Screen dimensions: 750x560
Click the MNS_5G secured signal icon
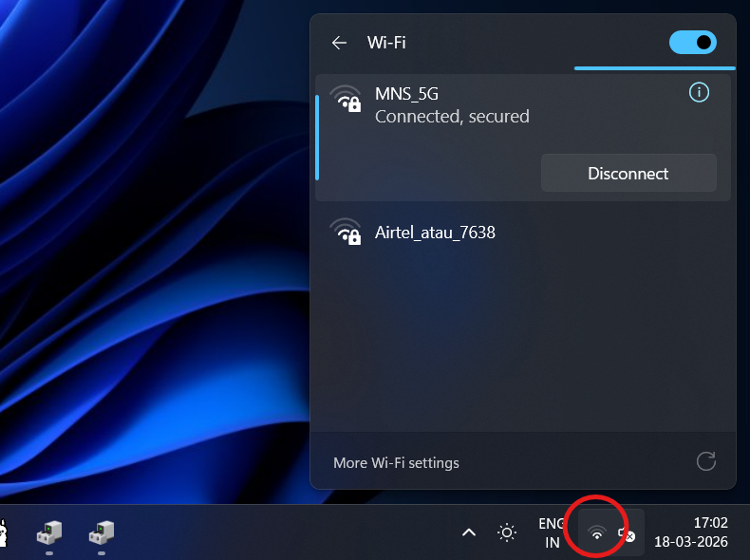click(x=346, y=99)
